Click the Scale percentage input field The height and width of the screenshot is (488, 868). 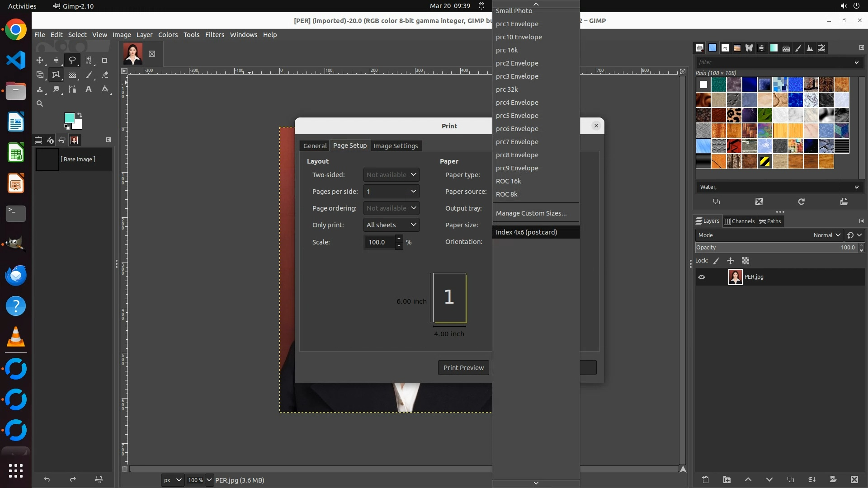[x=379, y=243]
